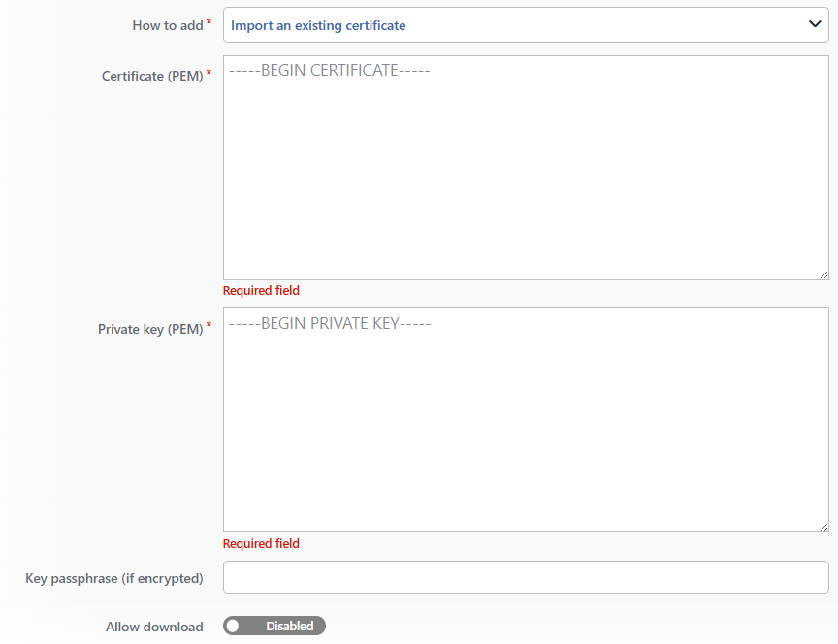Click the Key passphrase (if encrypted) label

[x=113, y=578]
